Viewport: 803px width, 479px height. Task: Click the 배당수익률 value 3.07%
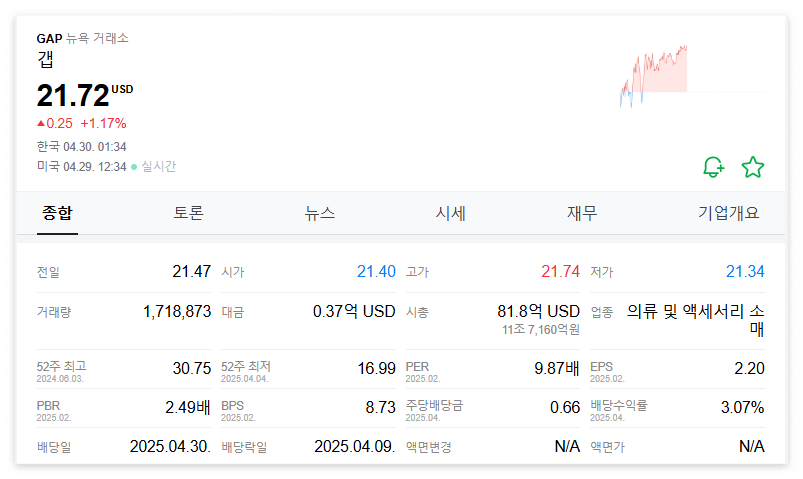click(743, 407)
